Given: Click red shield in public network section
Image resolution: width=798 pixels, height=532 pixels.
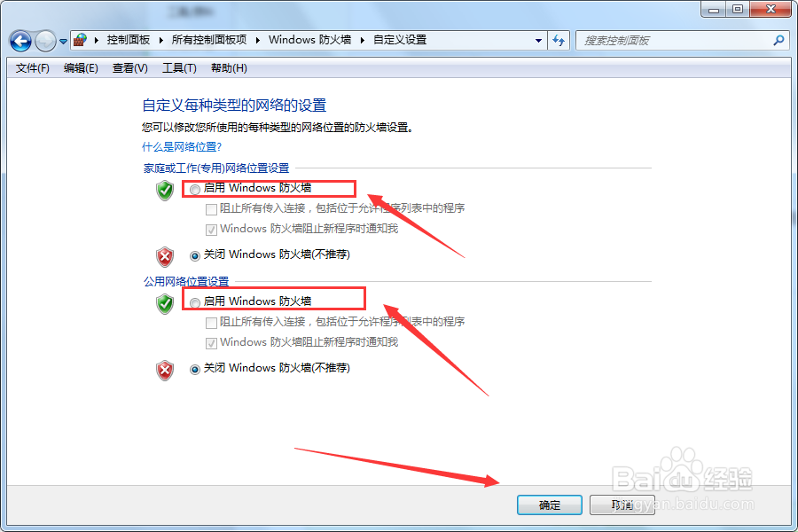Looking at the screenshot, I should point(165,370).
